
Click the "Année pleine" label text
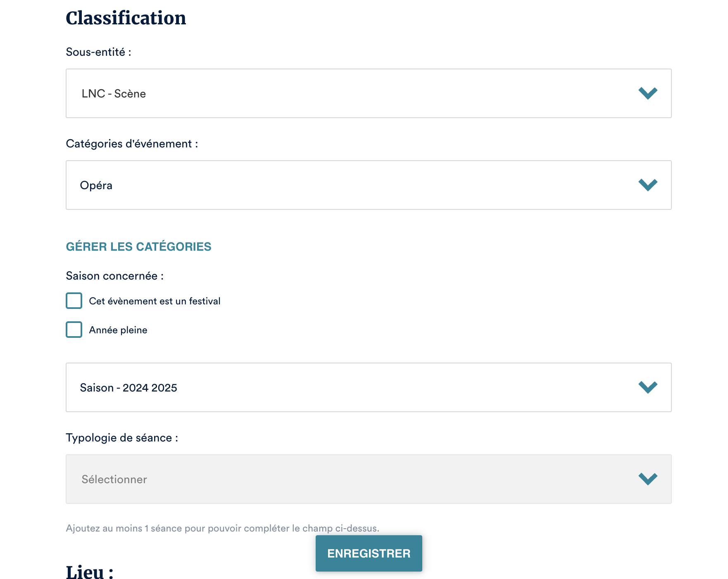(118, 330)
